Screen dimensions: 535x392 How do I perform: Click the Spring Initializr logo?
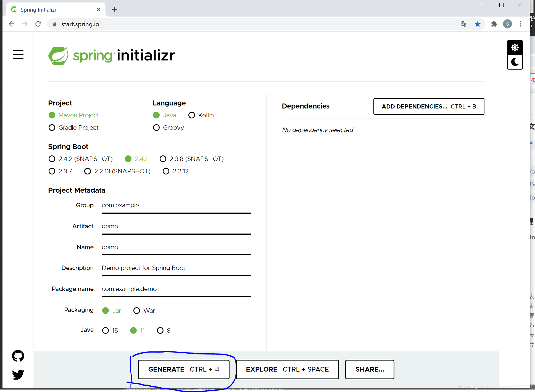click(x=111, y=56)
